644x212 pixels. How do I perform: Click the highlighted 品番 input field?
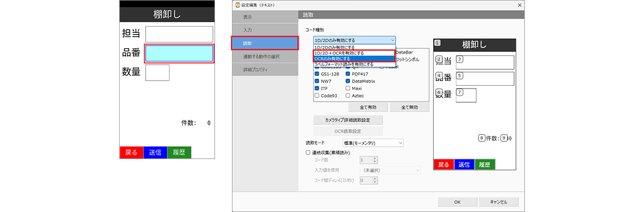pyautogui.click(x=179, y=54)
